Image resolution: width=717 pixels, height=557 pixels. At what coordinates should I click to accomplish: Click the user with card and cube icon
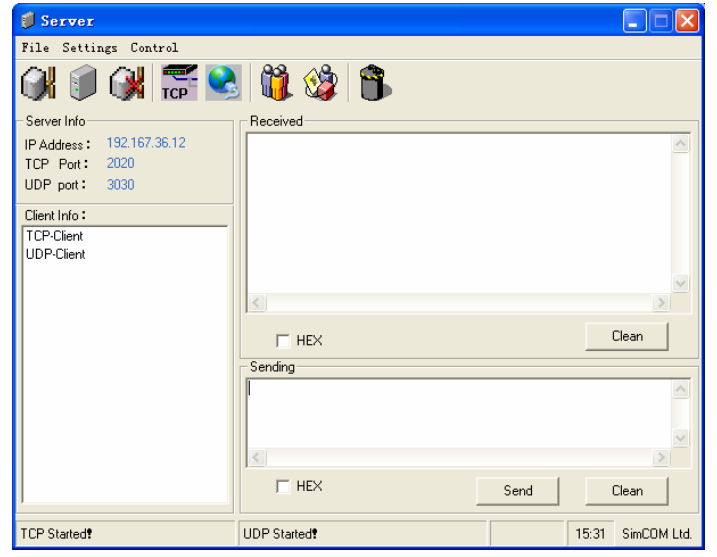(x=321, y=83)
